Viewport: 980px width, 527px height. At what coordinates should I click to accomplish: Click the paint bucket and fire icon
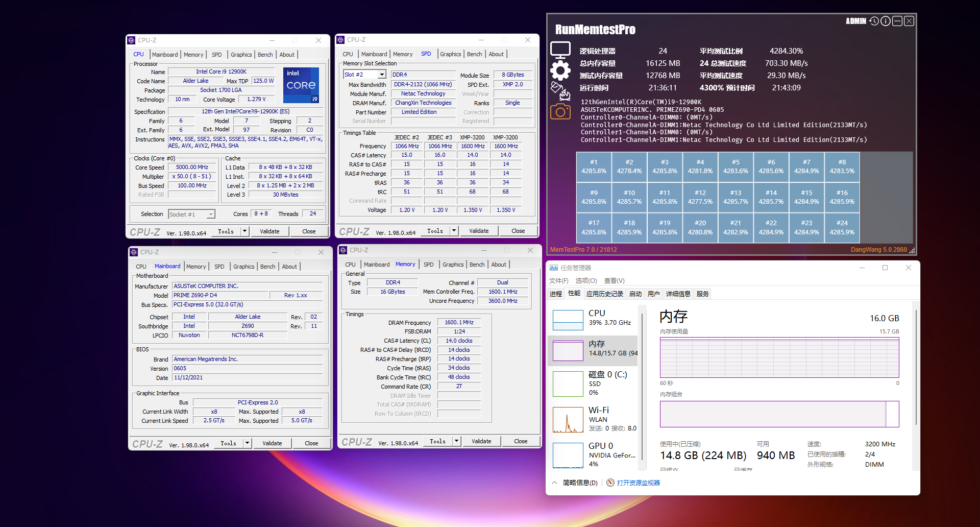click(560, 91)
